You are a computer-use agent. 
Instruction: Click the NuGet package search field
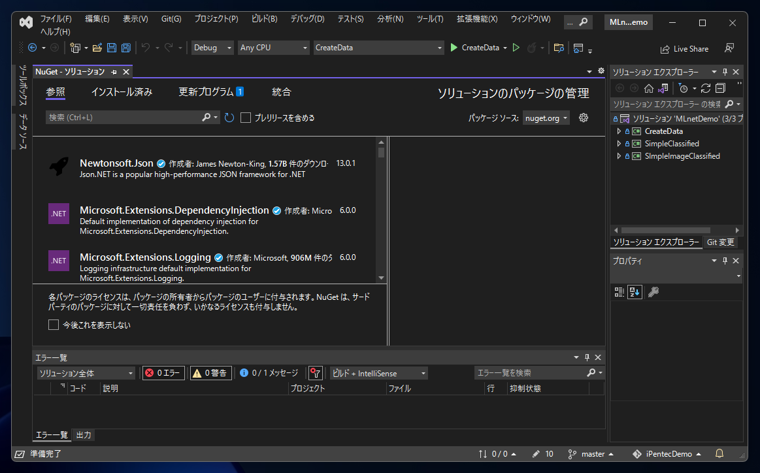pyautogui.click(x=124, y=117)
